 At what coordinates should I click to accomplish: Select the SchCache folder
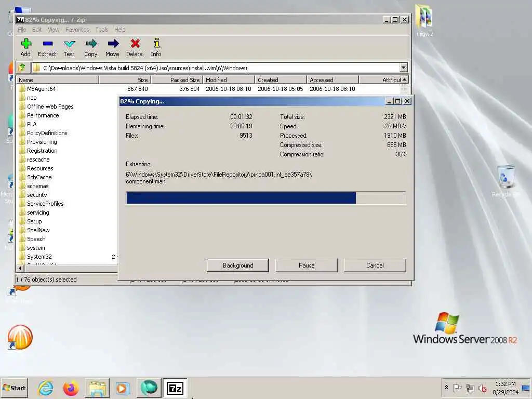(39, 177)
